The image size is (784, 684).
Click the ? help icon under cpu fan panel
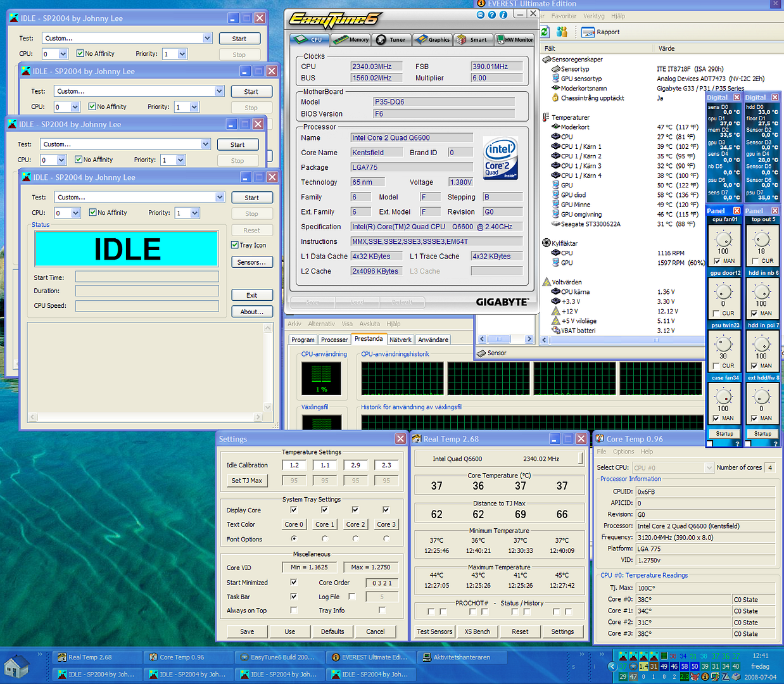click(737, 444)
